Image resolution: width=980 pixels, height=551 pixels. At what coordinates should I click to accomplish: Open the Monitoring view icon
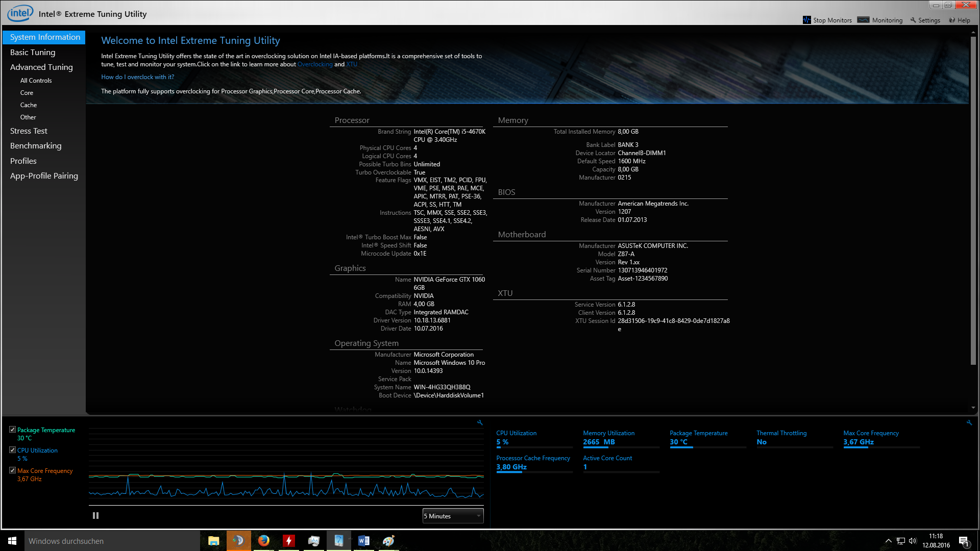[863, 20]
